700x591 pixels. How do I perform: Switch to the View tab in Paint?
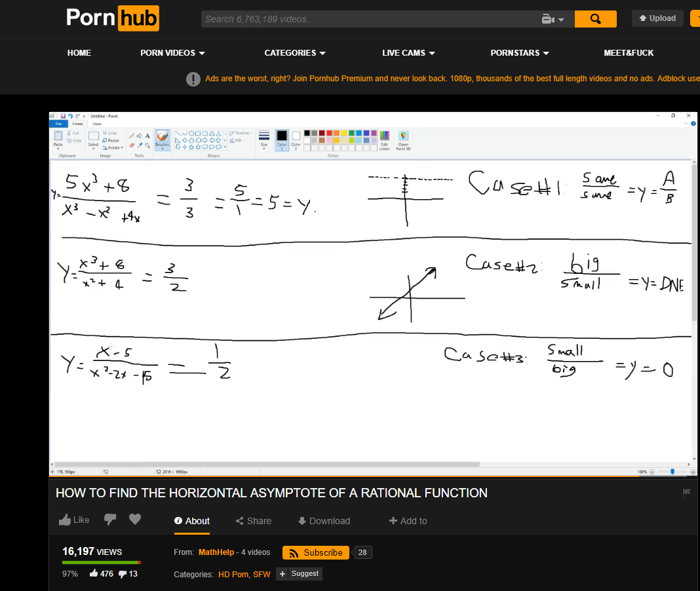[x=97, y=124]
